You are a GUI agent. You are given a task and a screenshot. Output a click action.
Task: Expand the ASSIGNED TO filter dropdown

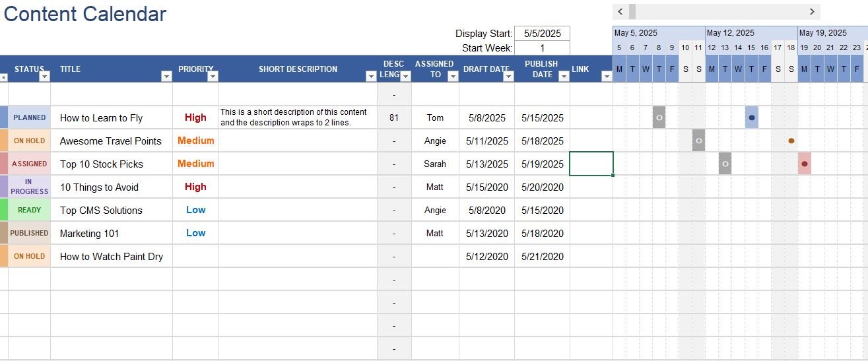point(453,77)
